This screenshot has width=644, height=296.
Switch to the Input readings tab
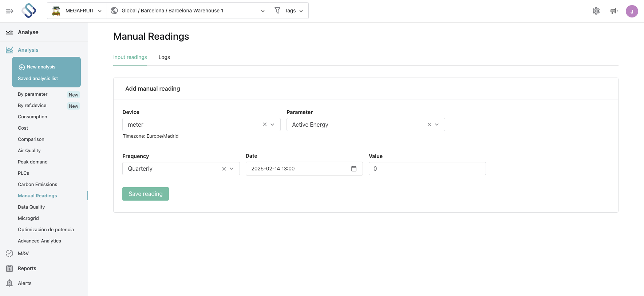point(130,57)
